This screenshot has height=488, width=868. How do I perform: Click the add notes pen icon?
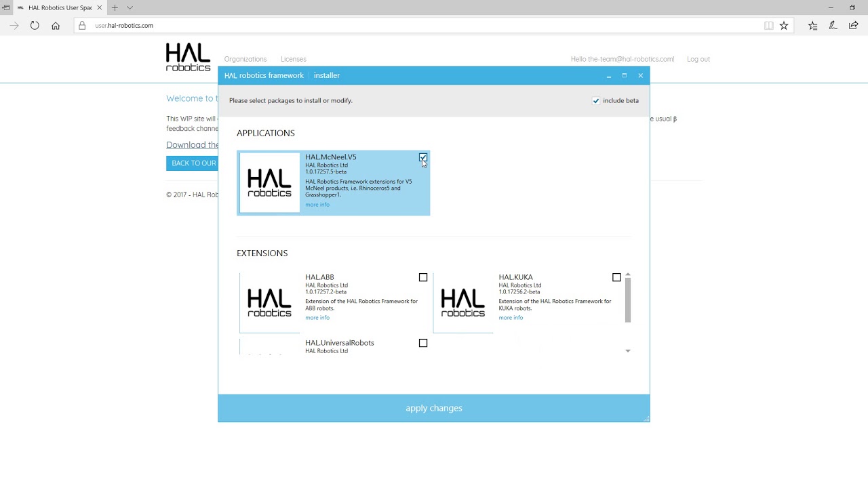click(x=833, y=26)
